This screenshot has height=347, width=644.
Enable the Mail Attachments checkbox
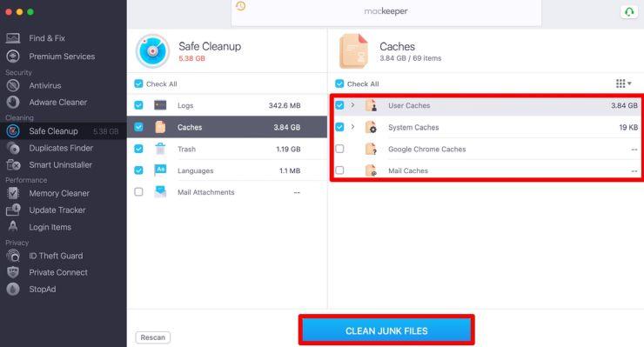click(139, 192)
